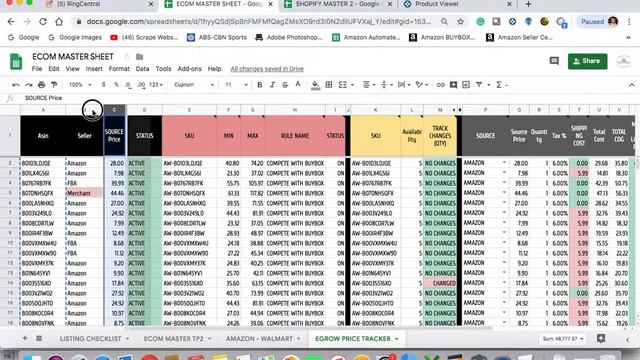Format as percent icon
This screenshot has height=360, width=640.
pos(116,85)
